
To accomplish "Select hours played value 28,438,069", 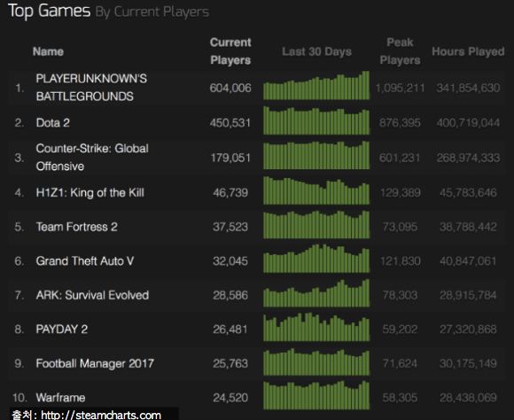I will pyautogui.click(x=468, y=398).
